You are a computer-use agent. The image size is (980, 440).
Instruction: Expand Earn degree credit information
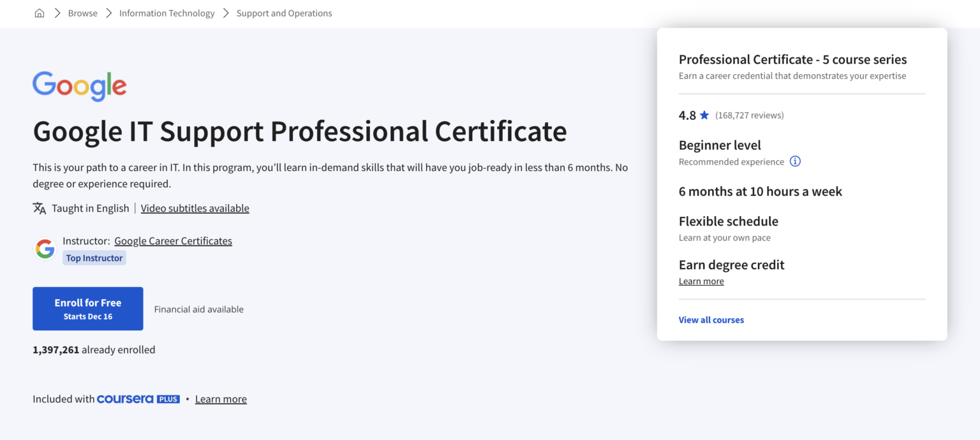[701, 281]
